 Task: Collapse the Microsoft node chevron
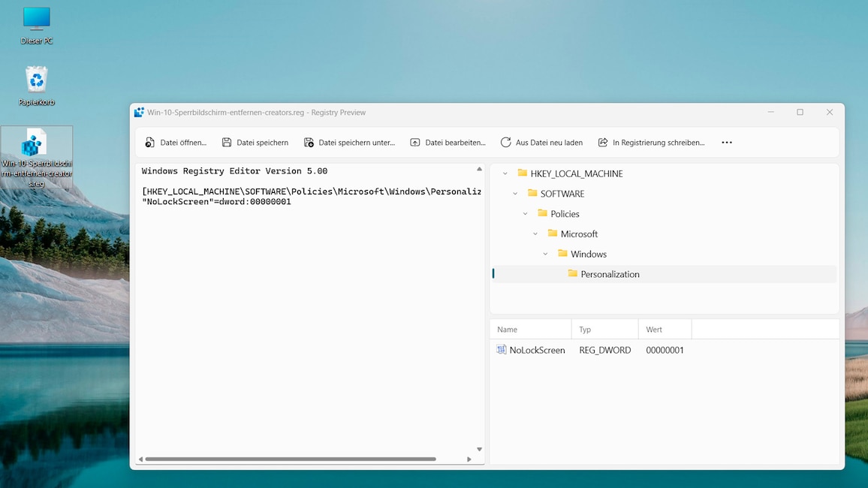(x=535, y=234)
